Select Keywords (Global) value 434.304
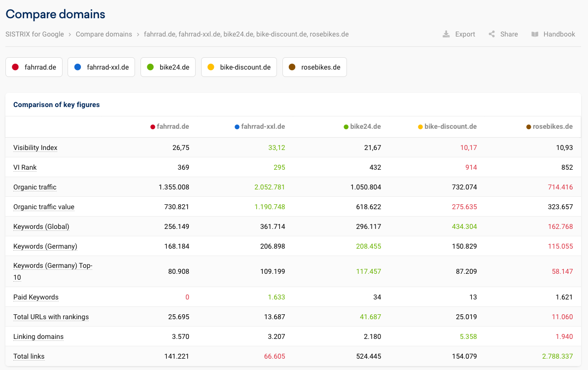Screen dimensions: 588x370 tap(464, 226)
